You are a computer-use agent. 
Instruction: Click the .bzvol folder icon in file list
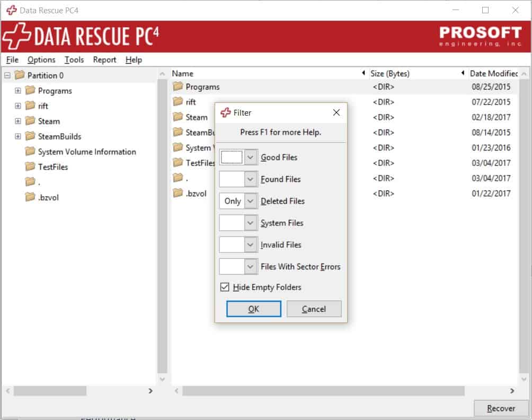[x=178, y=193]
